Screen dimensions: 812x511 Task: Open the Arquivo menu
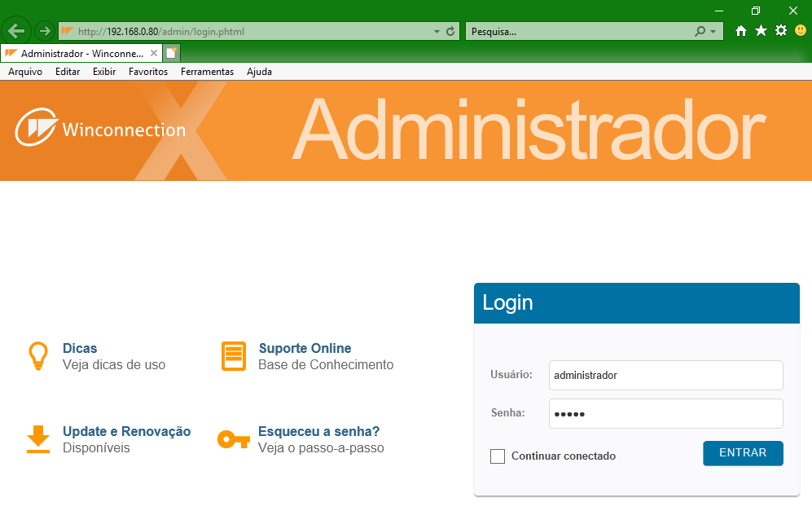pos(25,72)
